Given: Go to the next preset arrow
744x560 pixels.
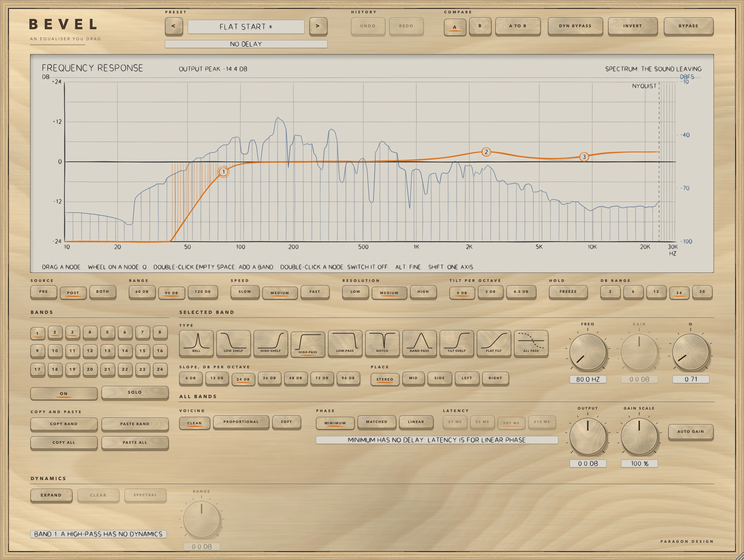Looking at the screenshot, I should (x=318, y=26).
